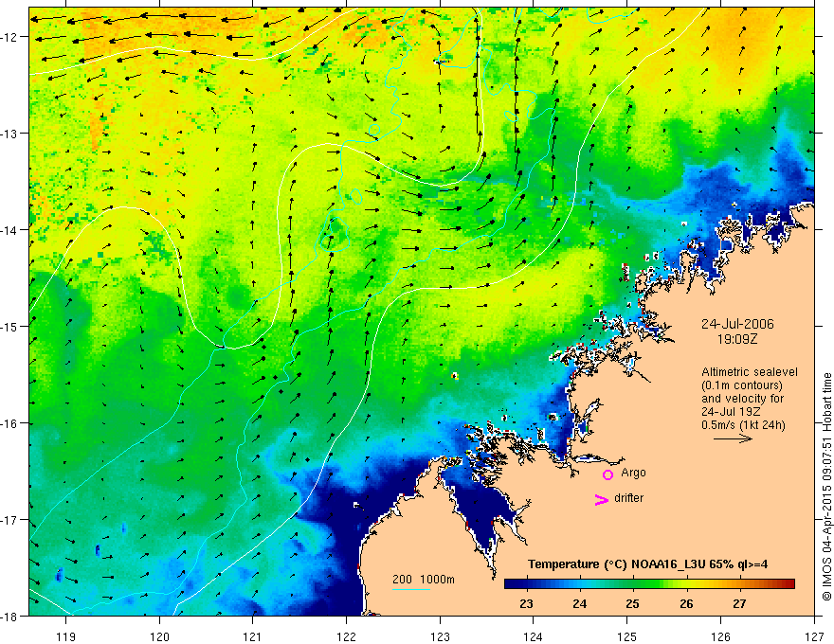
Task: Click the green 25°C area of colorbar
Action: [x=632, y=584]
